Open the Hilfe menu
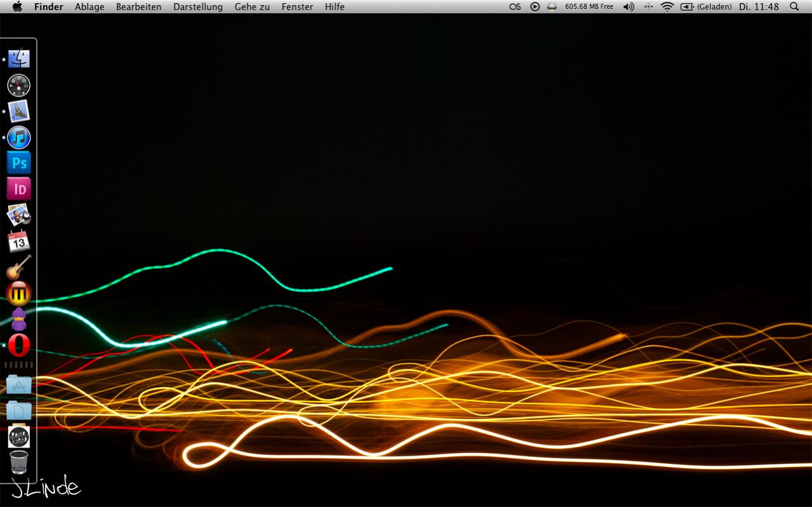812x507 pixels. click(x=335, y=7)
